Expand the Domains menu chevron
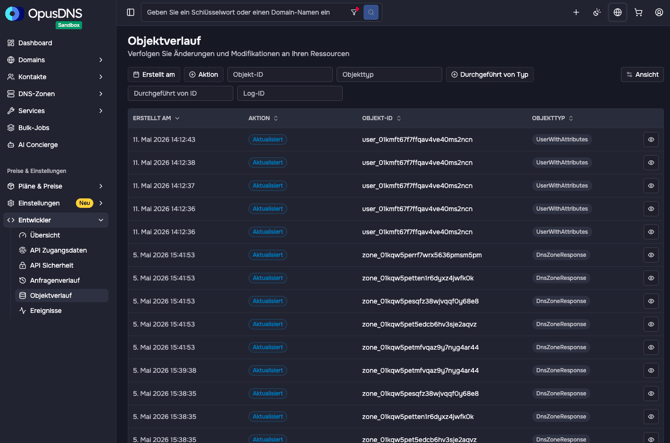This screenshot has height=443, width=670. [x=101, y=60]
